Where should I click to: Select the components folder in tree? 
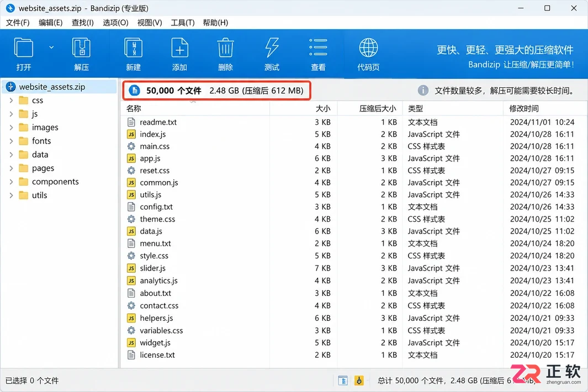pos(55,182)
